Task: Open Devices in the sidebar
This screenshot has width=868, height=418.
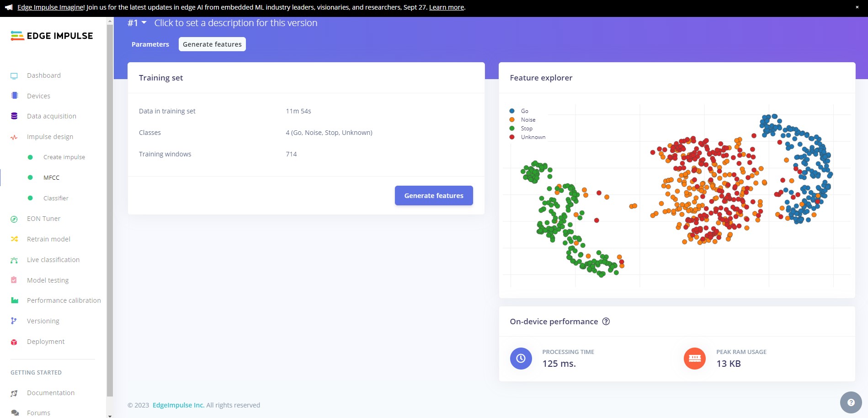Action: 38,96
